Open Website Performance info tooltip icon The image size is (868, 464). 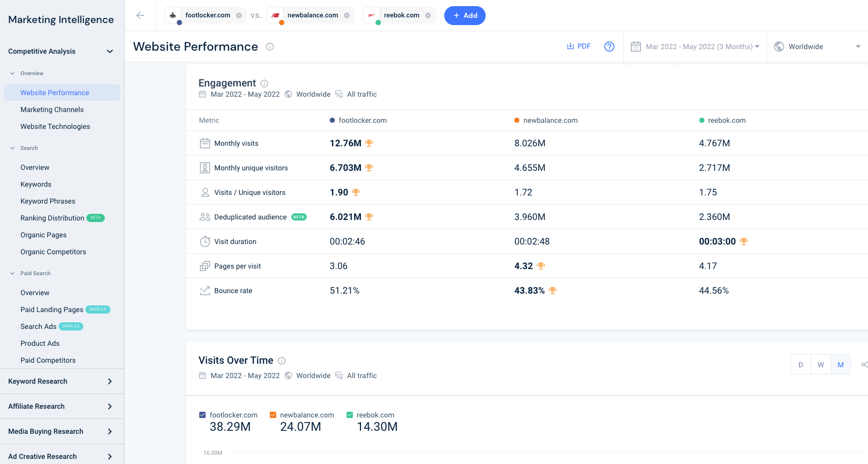pos(270,47)
